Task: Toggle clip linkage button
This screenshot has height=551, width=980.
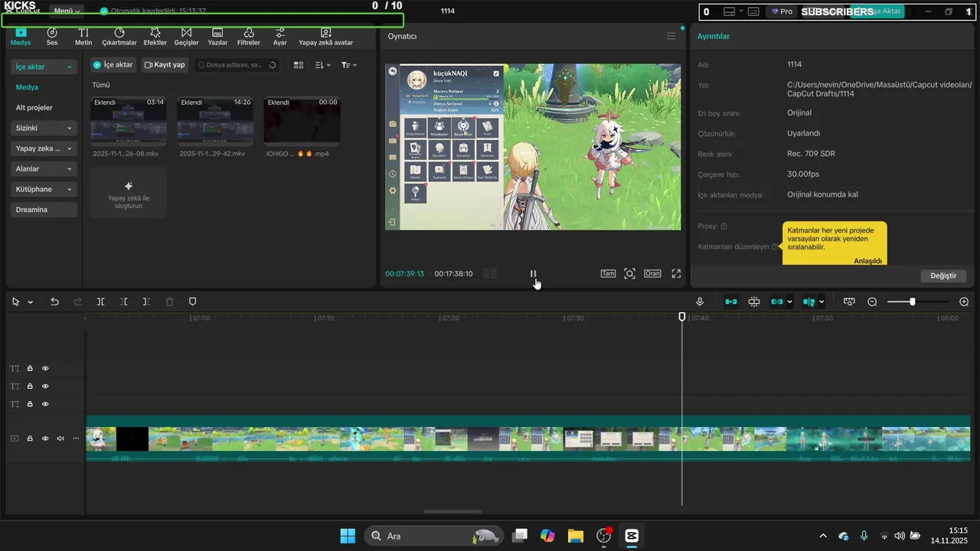Action: click(x=777, y=302)
